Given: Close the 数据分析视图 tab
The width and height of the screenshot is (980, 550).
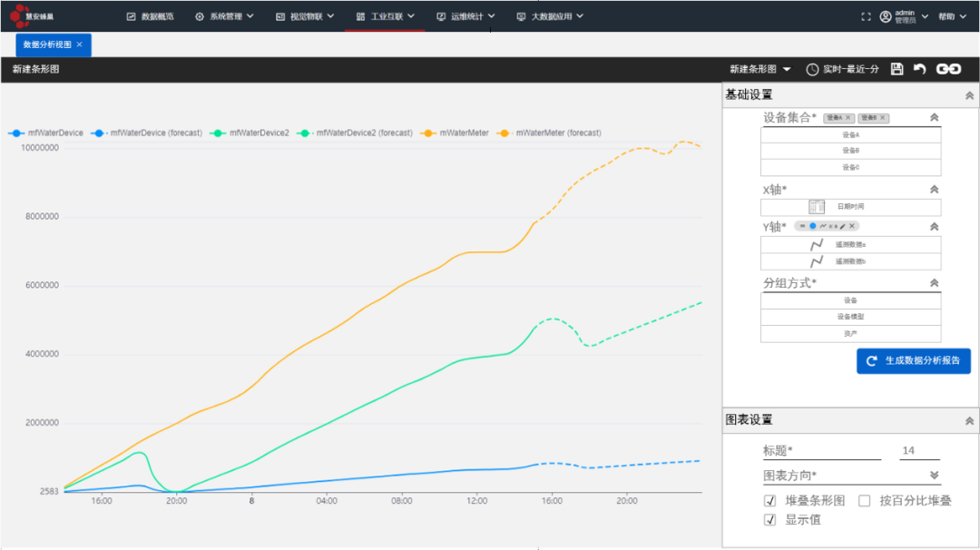Looking at the screenshot, I should click(79, 44).
